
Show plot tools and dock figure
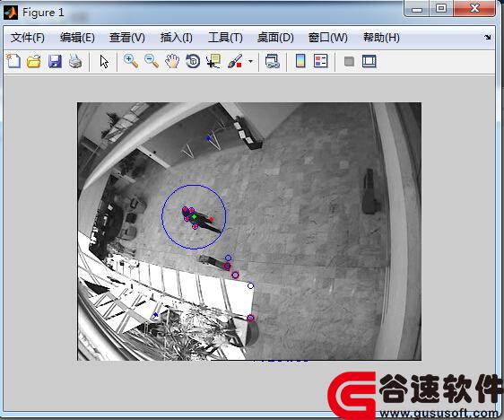pos(369,61)
